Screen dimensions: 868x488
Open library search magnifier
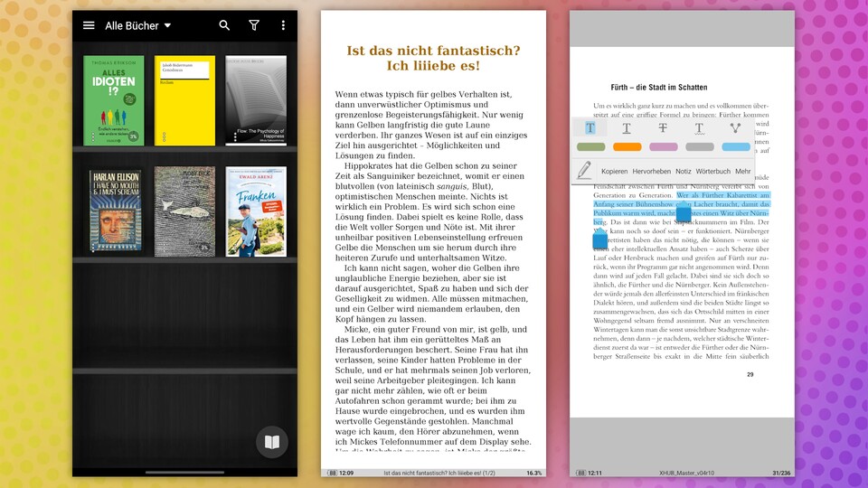point(224,25)
